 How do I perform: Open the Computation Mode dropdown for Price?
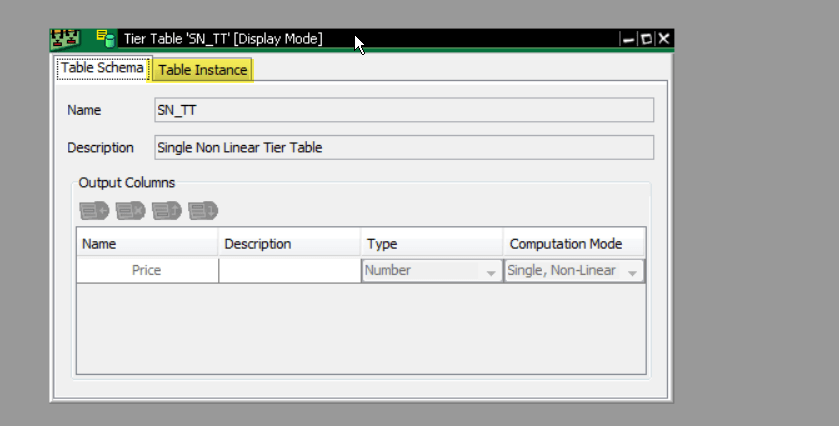(x=574, y=271)
